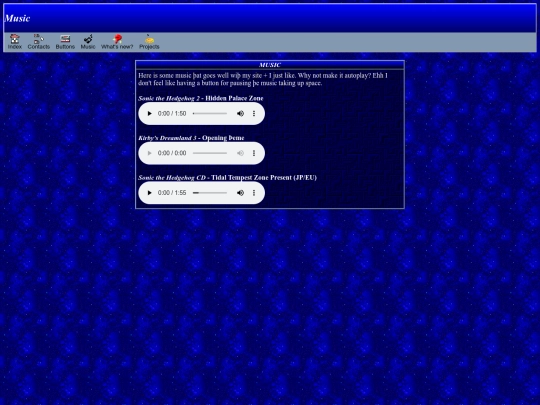Image resolution: width=540 pixels, height=405 pixels.
Task: Click the 0:00 / 0:00 time display
Action: 172,153
